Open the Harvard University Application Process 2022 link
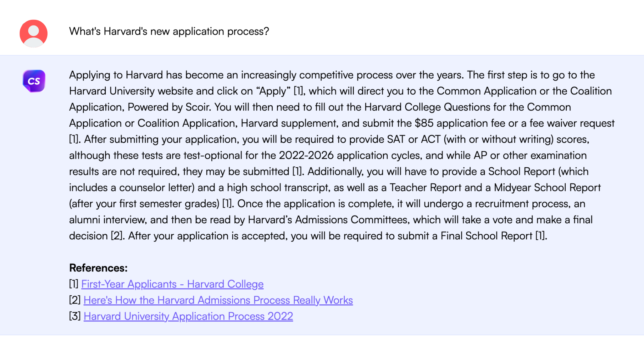This screenshot has height=346, width=644. 188,316
